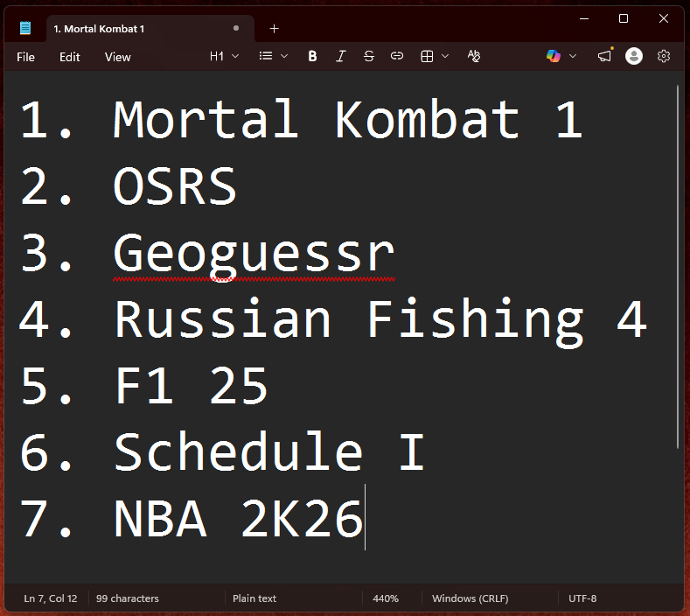This screenshot has height=616, width=690.
Task: Maximize the Notepad window
Action: 624,18
